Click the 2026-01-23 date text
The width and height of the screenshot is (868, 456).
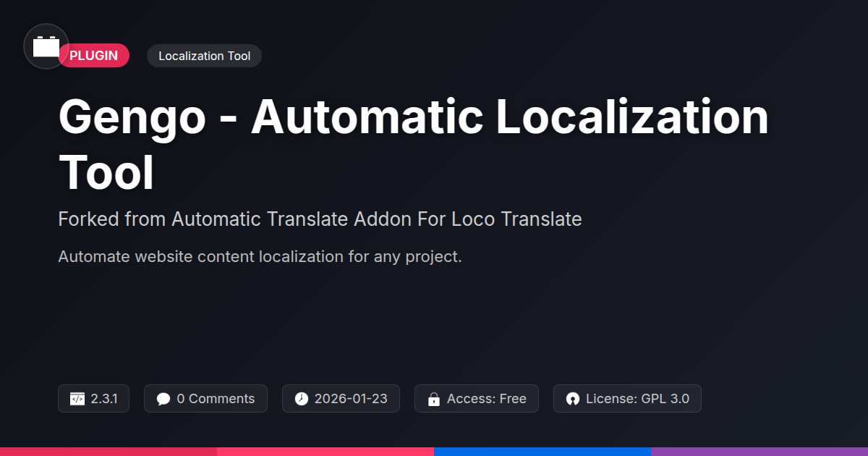pyautogui.click(x=351, y=399)
